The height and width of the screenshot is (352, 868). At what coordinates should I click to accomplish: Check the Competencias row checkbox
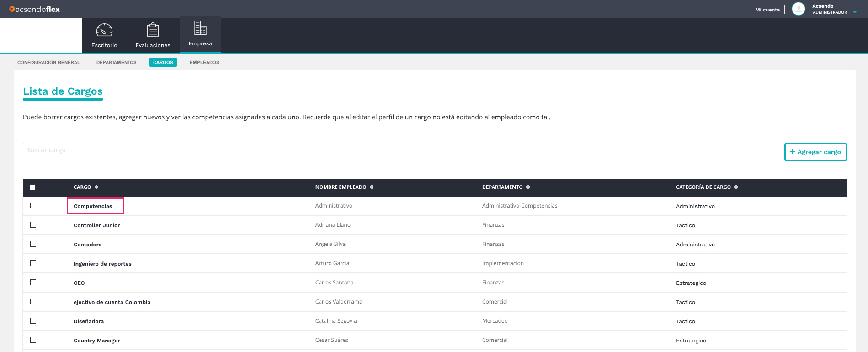33,206
